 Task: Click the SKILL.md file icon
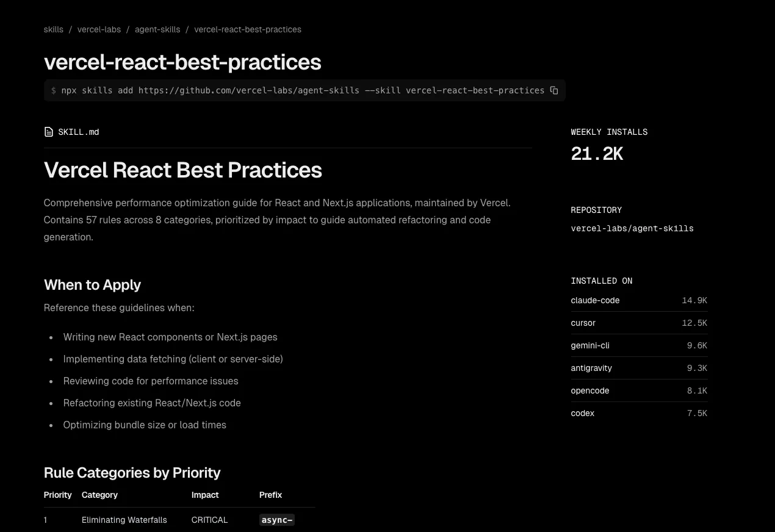coord(49,132)
